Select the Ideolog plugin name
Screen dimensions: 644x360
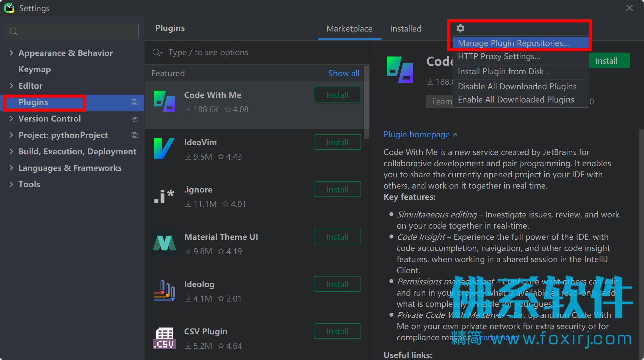[x=199, y=284]
